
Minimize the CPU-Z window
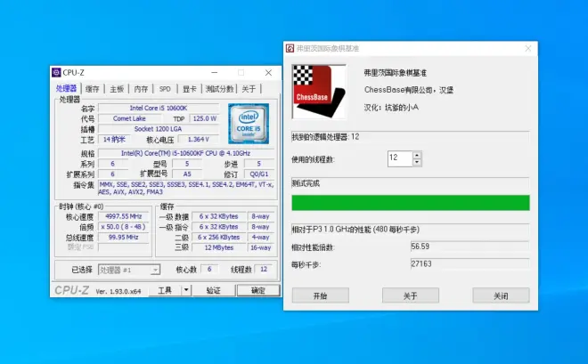point(214,72)
